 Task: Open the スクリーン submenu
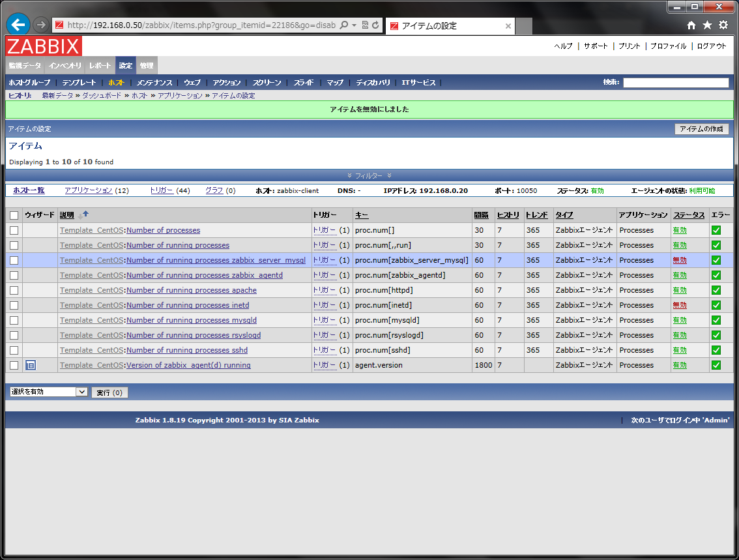267,83
